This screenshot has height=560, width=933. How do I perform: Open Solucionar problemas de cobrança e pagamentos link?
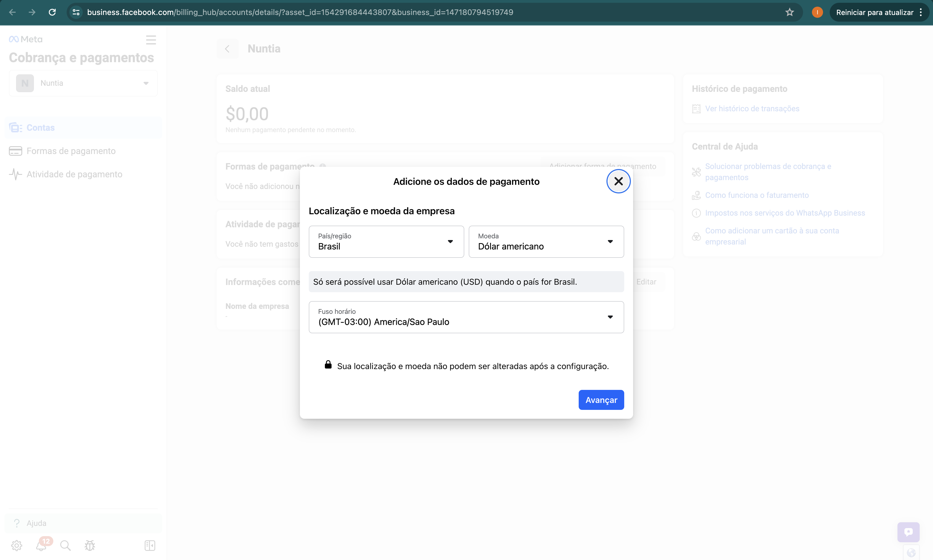click(x=768, y=172)
